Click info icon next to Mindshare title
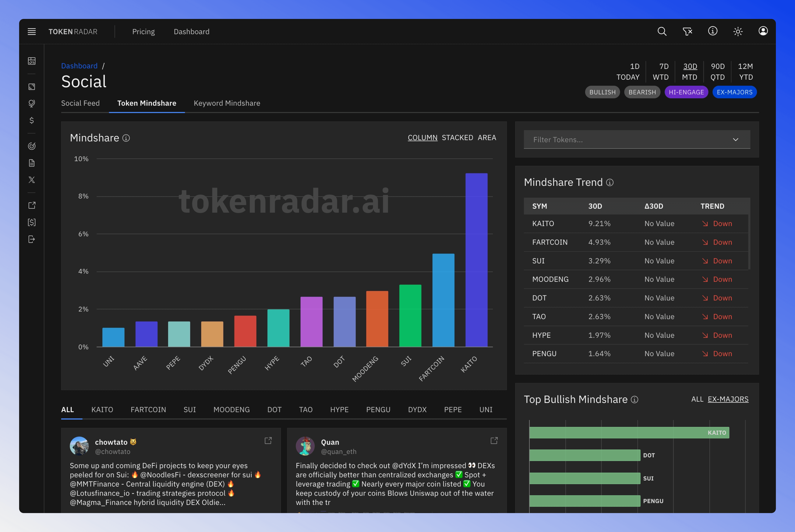 coord(126,138)
